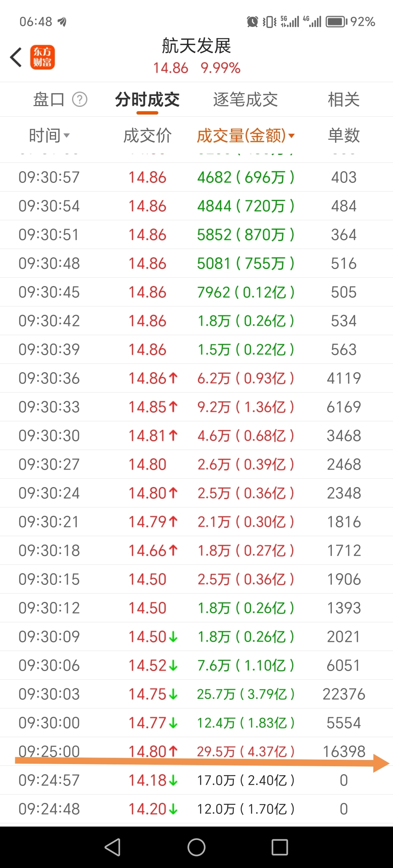Switch to the 相关 tab
The image size is (393, 868).
tap(344, 100)
